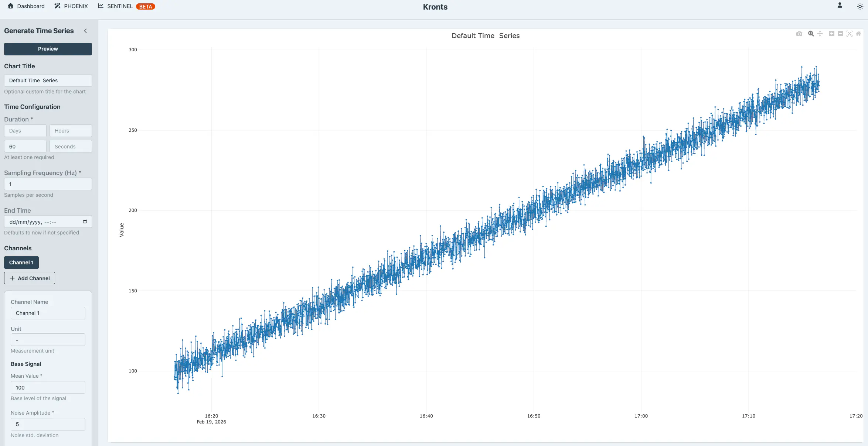This screenshot has width=868, height=446.
Task: Download the chart as a PNG image
Action: coord(799,34)
